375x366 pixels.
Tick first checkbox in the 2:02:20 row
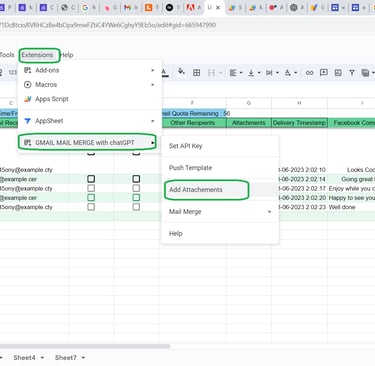(x=91, y=198)
